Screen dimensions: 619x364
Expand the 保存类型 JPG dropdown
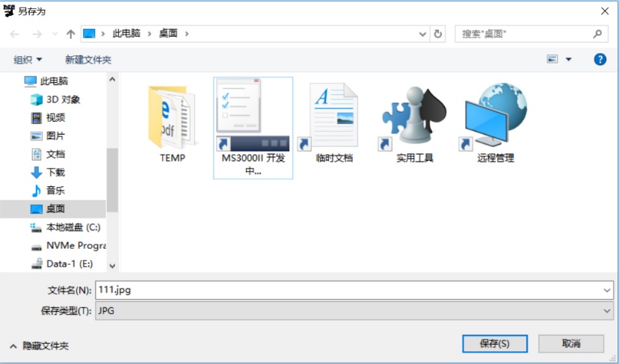(606, 311)
